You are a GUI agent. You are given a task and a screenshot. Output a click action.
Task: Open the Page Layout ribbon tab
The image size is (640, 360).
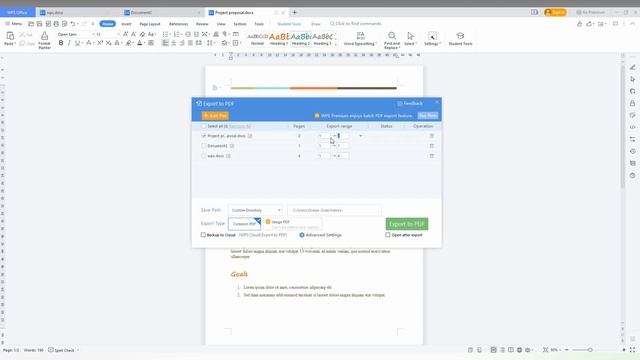point(150,24)
